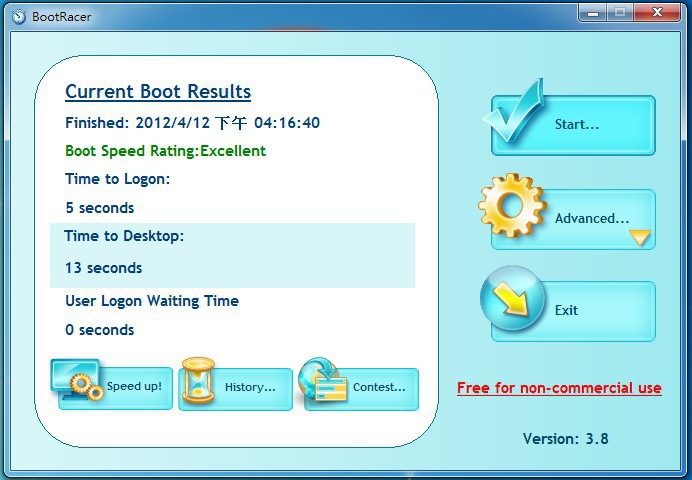This screenshot has height=480, width=692.
Task: Click the Time to Logon: label
Action: 117,179
